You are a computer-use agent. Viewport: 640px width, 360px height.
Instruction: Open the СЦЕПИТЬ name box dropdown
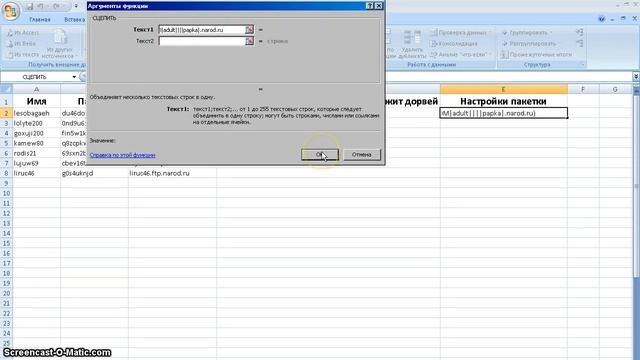tap(74, 77)
